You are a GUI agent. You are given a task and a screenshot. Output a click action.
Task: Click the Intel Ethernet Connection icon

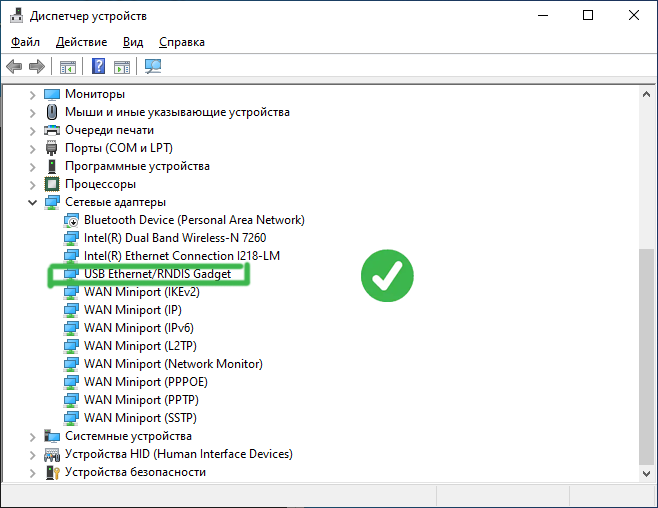click(x=71, y=256)
